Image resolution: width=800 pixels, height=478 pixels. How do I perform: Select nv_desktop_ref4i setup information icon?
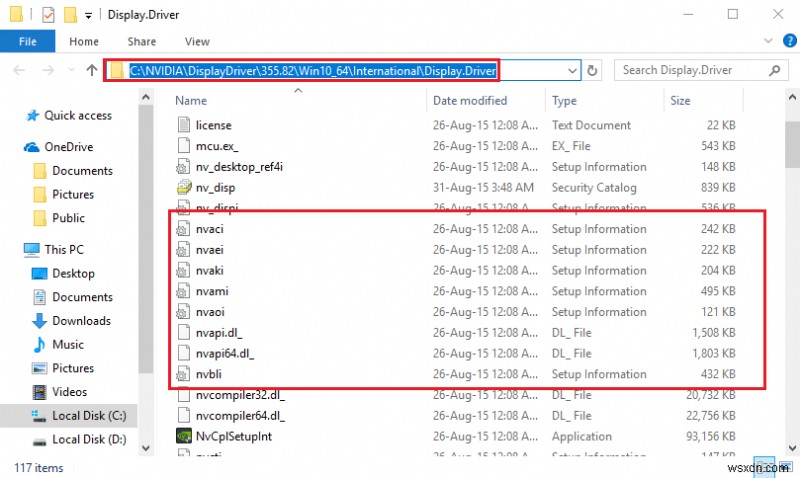[184, 167]
